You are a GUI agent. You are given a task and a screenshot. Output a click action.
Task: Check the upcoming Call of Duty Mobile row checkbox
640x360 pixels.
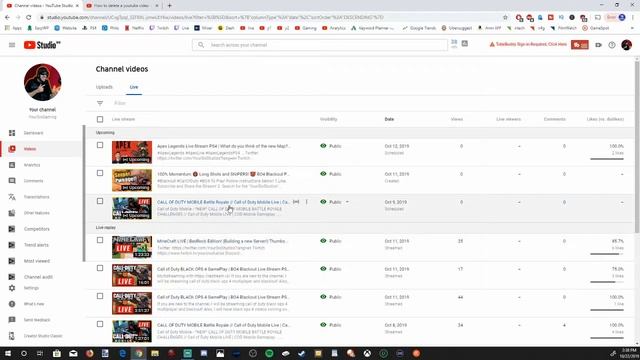[x=100, y=201]
